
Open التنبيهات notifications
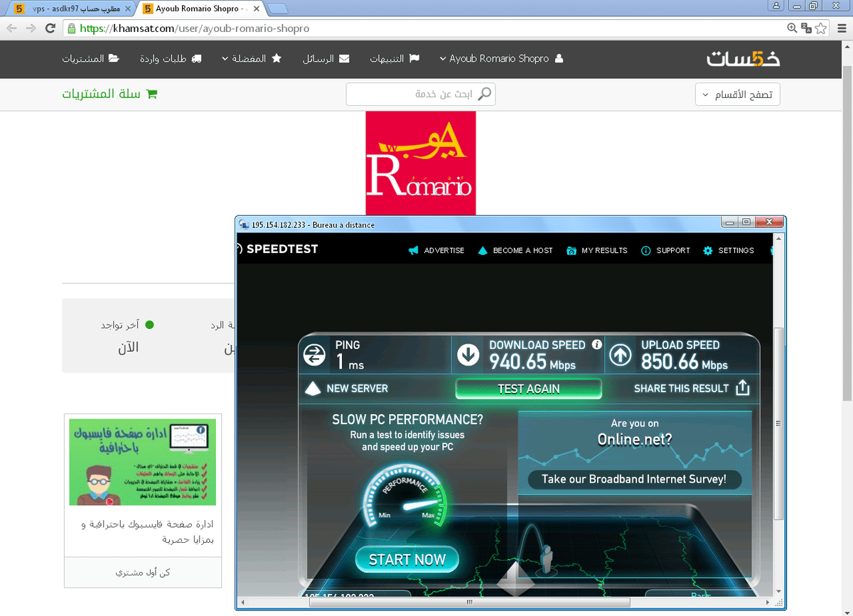pyautogui.click(x=395, y=58)
